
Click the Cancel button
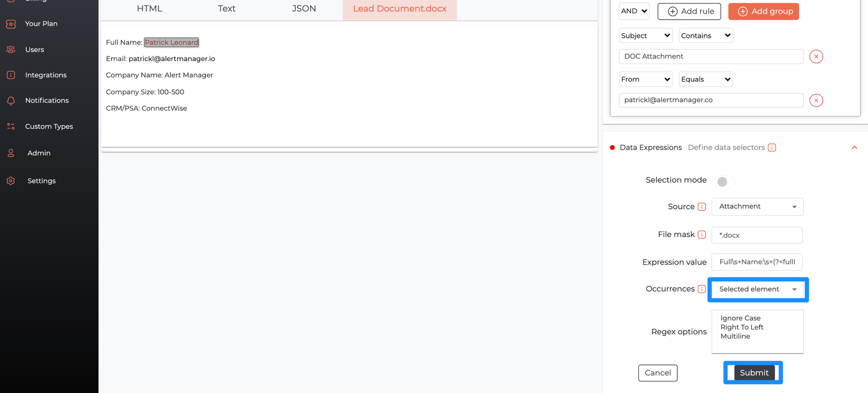pos(658,373)
